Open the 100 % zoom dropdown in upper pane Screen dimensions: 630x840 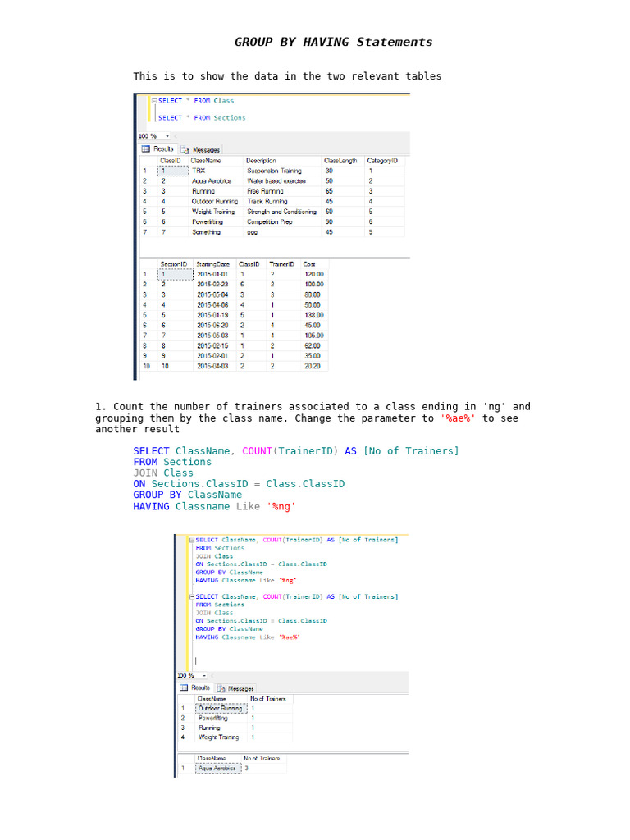pos(167,136)
